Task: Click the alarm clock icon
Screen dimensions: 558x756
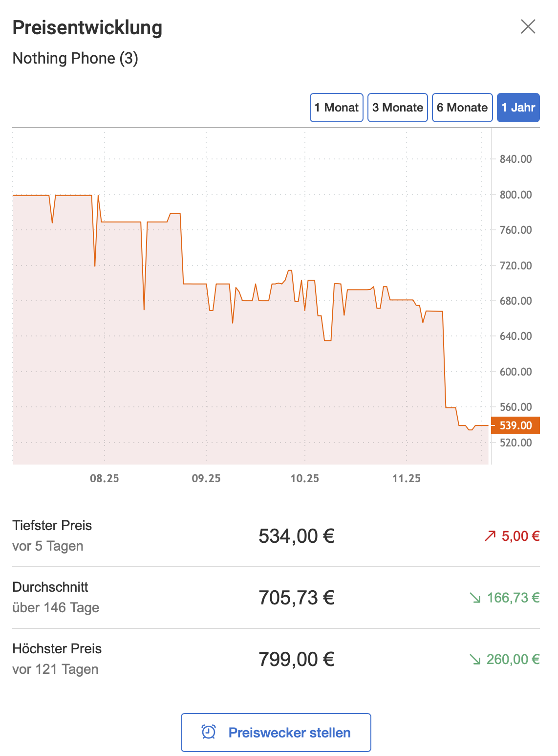Action: pos(209,732)
